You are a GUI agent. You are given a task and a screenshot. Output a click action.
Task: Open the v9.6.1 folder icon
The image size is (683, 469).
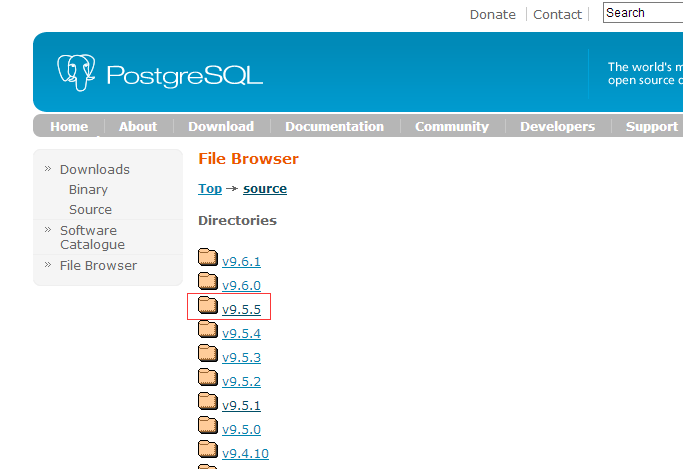208,257
